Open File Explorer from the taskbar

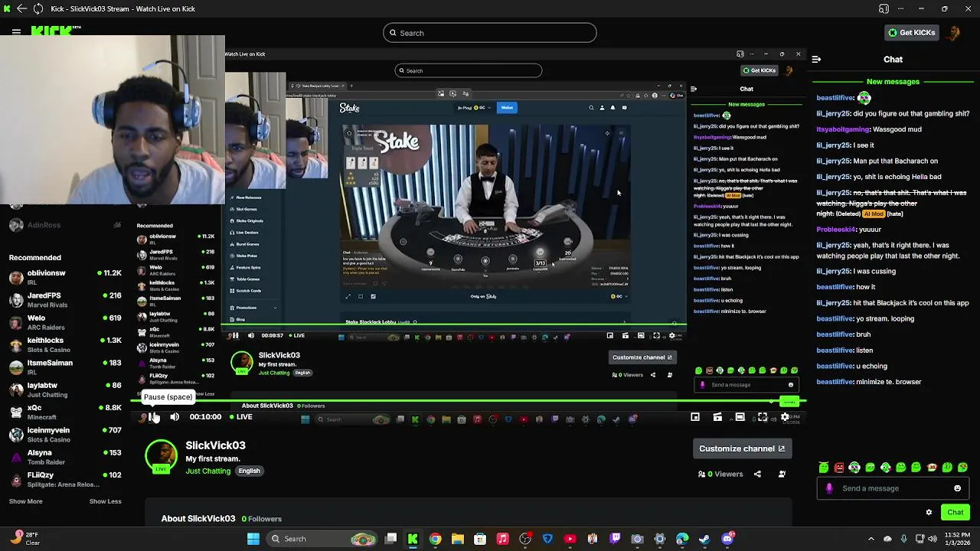point(457,539)
